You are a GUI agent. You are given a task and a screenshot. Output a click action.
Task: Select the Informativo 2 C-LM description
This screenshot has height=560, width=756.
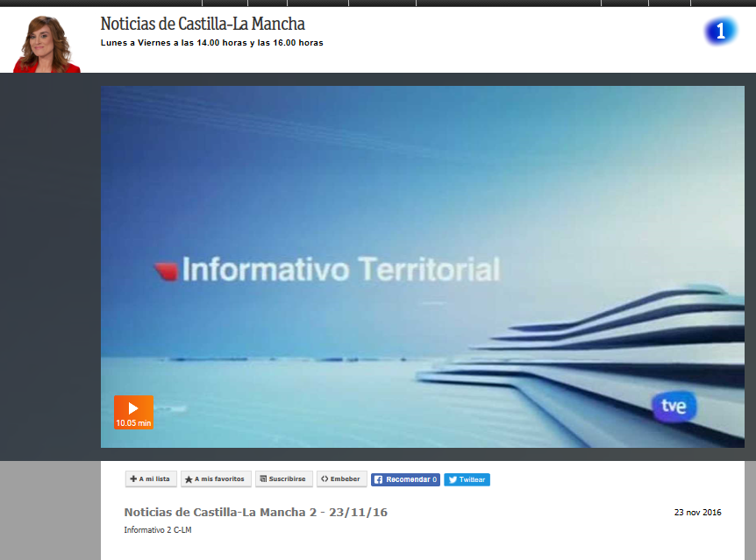tap(158, 529)
